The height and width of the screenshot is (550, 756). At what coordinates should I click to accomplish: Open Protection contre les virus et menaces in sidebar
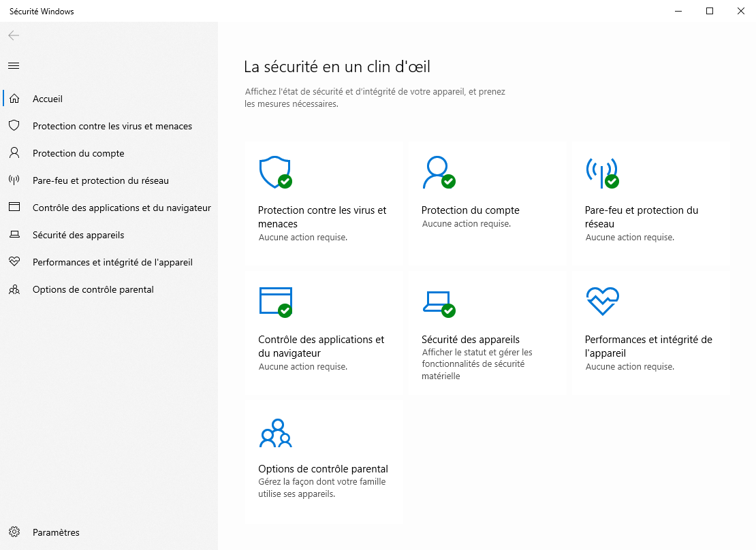[x=109, y=126]
